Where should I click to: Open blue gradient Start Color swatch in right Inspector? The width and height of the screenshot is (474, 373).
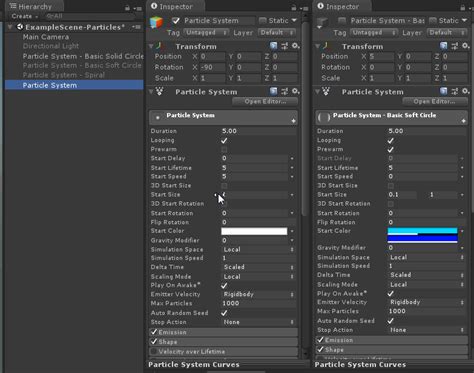click(x=422, y=235)
